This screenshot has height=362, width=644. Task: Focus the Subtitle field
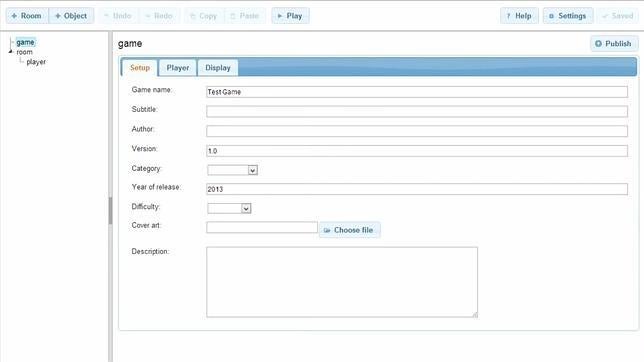pos(417,111)
